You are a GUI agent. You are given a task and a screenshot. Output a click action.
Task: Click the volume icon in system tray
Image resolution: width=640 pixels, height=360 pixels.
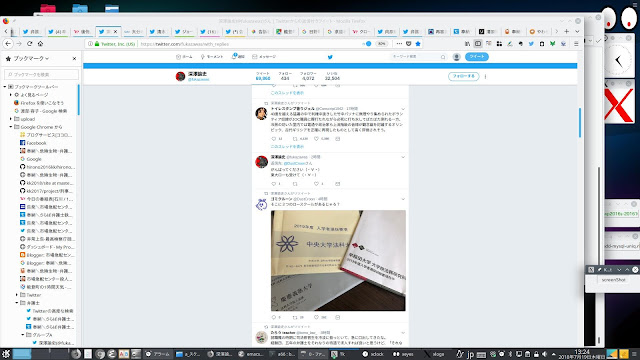click(544, 354)
